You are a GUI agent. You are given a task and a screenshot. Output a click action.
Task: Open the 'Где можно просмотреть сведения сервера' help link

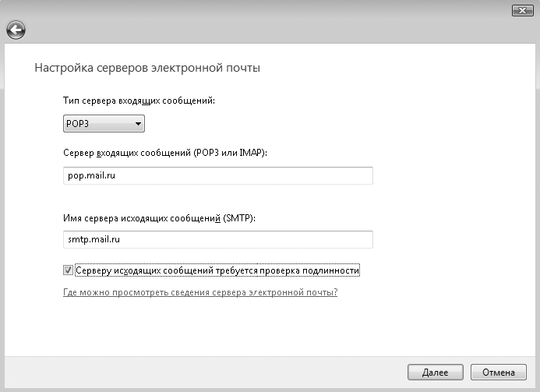tap(200, 292)
